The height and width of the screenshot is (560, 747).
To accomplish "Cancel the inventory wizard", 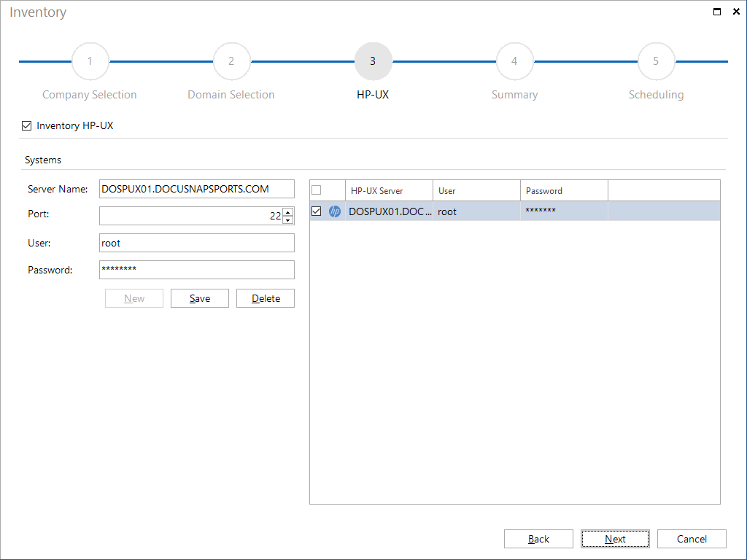I will point(692,539).
